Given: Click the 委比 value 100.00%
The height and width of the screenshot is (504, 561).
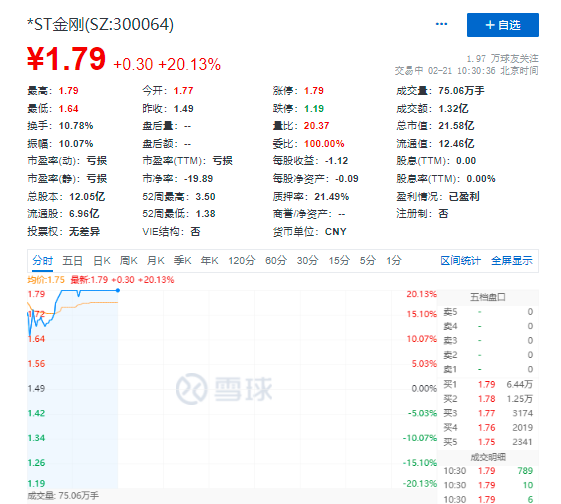Looking at the screenshot, I should click(x=324, y=144).
